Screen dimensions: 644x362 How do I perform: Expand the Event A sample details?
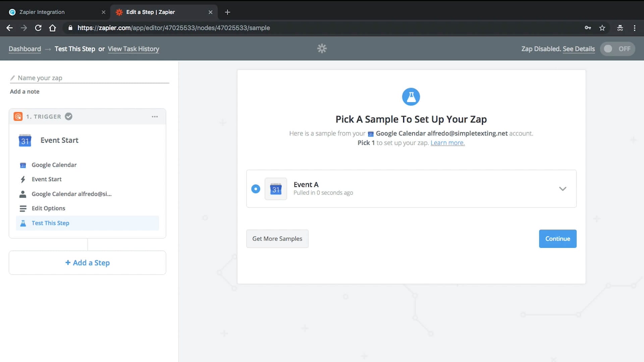(x=562, y=189)
